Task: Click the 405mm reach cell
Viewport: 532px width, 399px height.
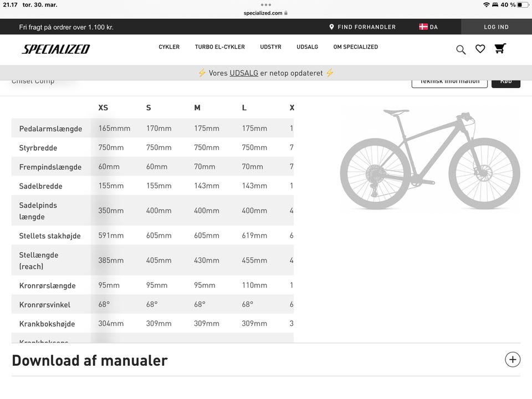Action: (x=159, y=260)
